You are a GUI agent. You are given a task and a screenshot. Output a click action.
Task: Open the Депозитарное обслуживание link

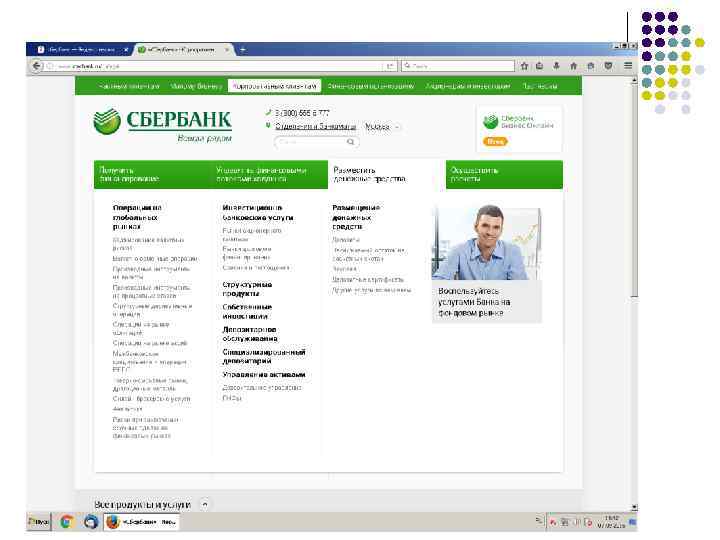pyautogui.click(x=250, y=334)
